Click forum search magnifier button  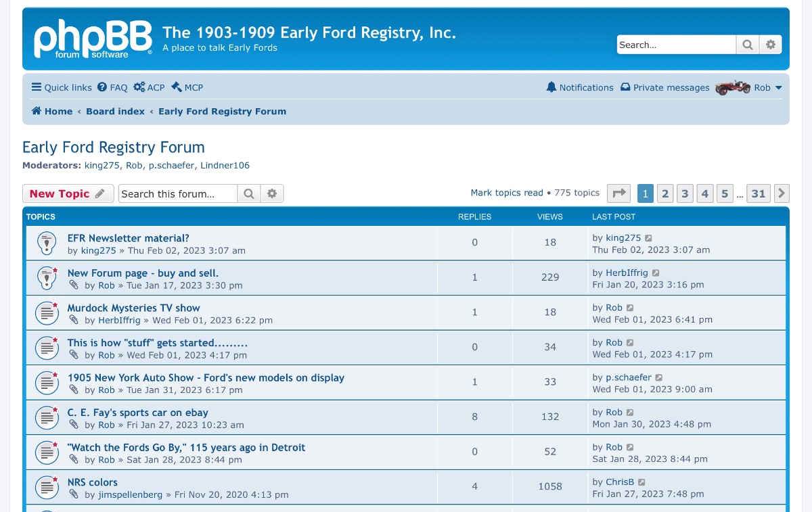pyautogui.click(x=248, y=194)
